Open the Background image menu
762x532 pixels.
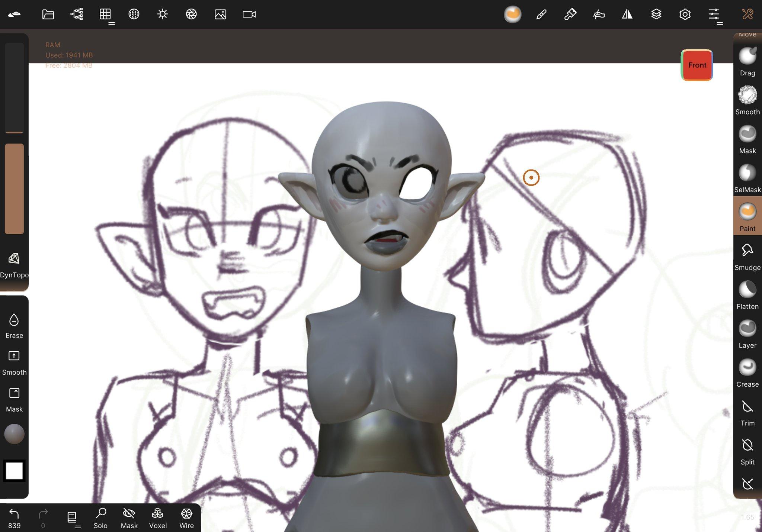[x=220, y=14]
